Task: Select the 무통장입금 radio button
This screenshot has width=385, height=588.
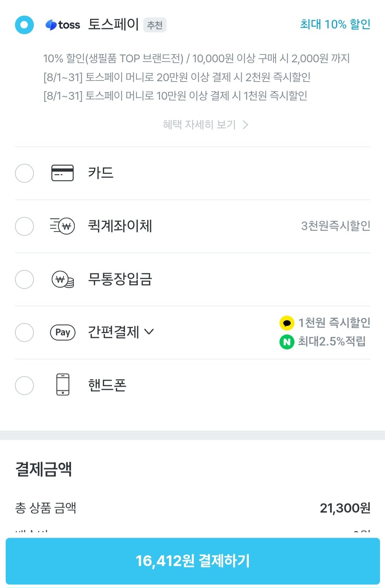Action: 24,279
